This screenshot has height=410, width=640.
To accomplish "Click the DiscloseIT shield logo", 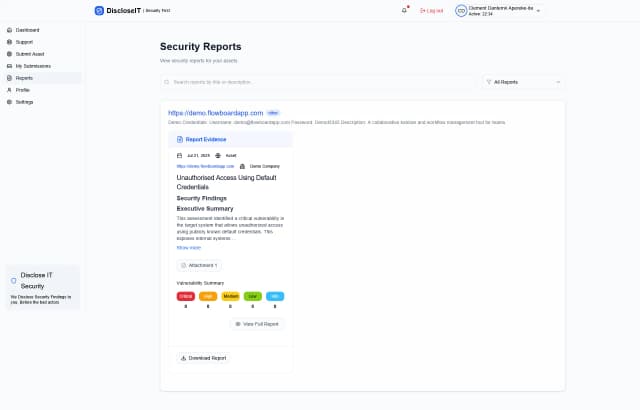I will point(99,10).
